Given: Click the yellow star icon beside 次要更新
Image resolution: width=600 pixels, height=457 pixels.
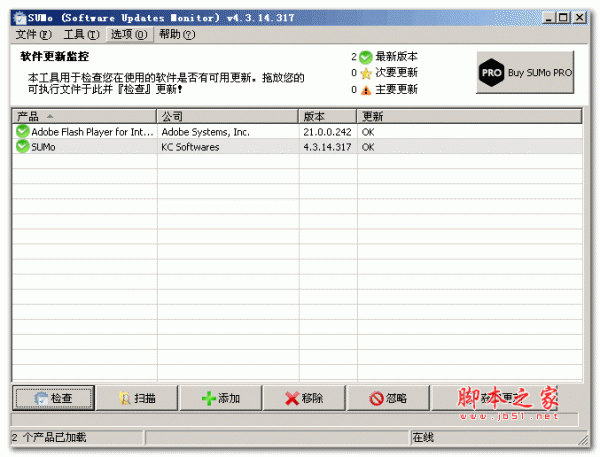Looking at the screenshot, I should (x=366, y=73).
